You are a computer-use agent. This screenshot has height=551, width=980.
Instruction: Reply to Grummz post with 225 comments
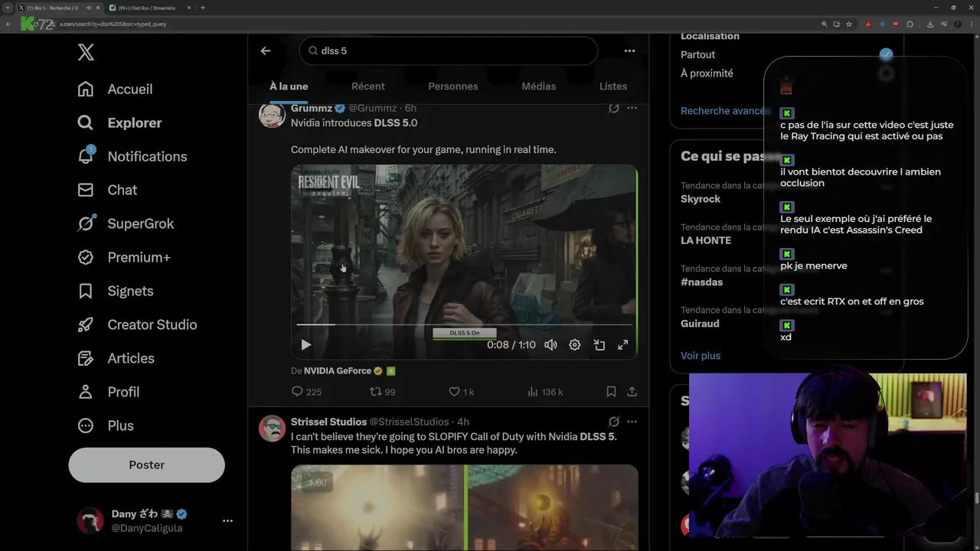tap(306, 392)
